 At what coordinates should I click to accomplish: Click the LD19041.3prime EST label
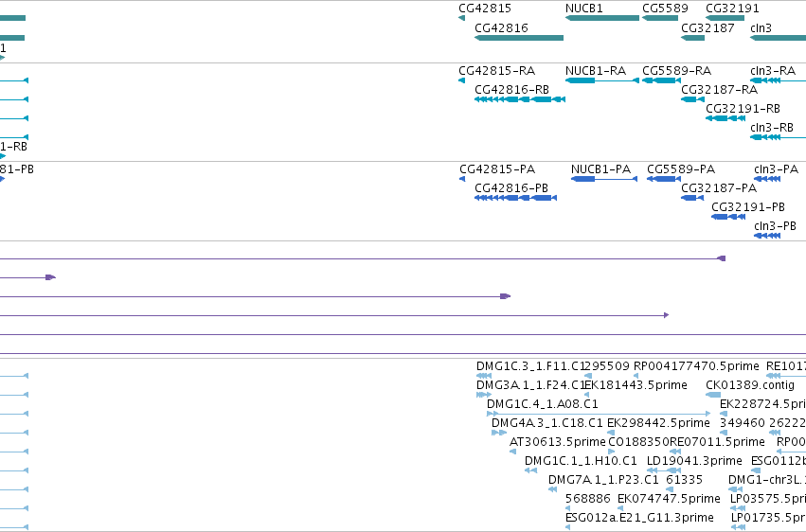click(x=694, y=461)
